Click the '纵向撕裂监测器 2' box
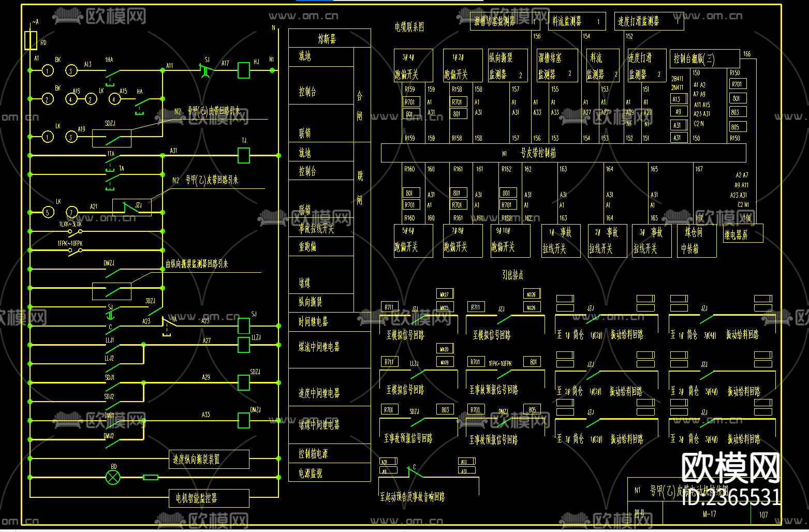The height and width of the screenshot is (532, 809). 508,65
